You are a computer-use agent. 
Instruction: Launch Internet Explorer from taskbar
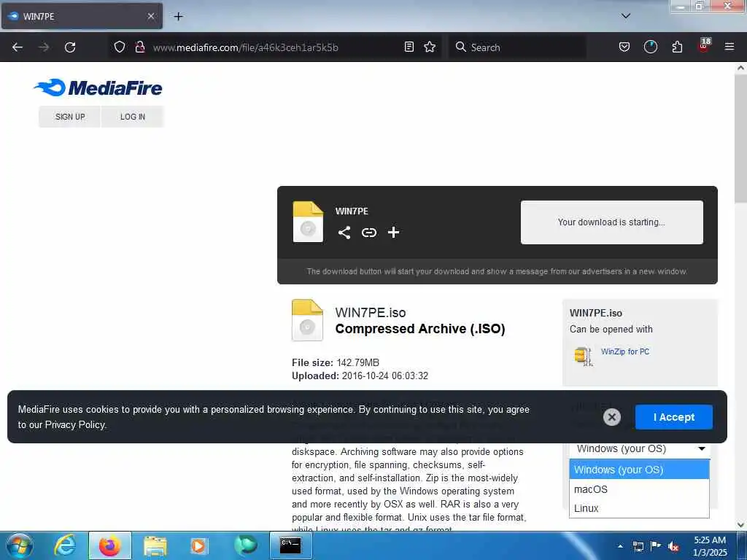(x=65, y=545)
